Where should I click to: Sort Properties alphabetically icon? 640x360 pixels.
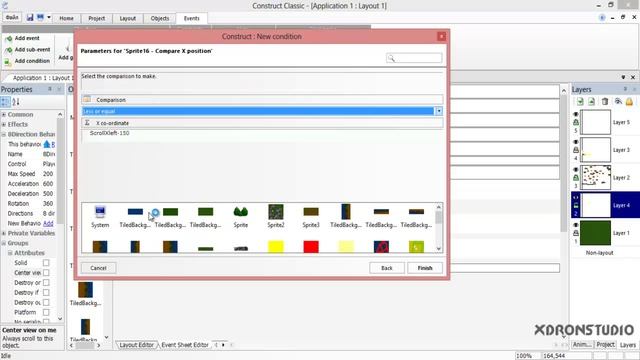pyautogui.click(x=16, y=102)
